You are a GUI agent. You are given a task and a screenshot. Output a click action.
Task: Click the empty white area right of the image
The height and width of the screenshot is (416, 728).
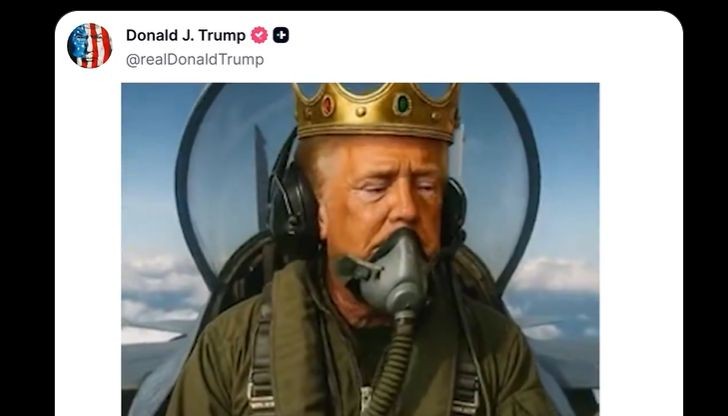(x=641, y=249)
